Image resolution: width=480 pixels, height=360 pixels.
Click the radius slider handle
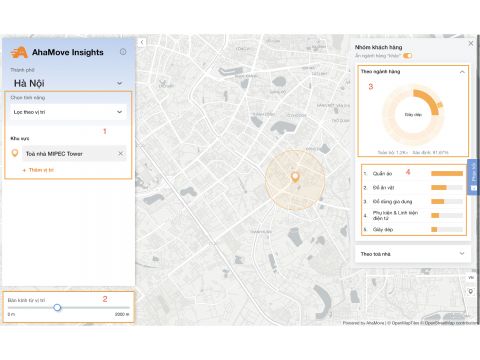(x=57, y=307)
